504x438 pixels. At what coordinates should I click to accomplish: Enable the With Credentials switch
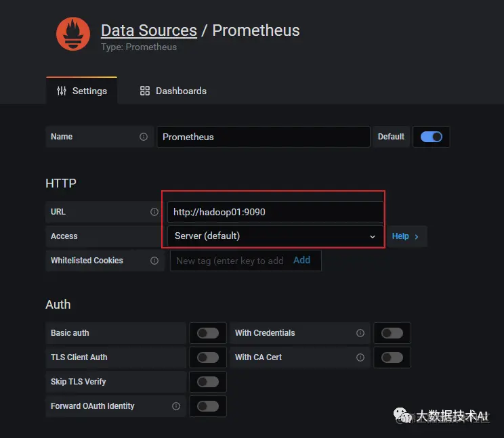click(392, 333)
